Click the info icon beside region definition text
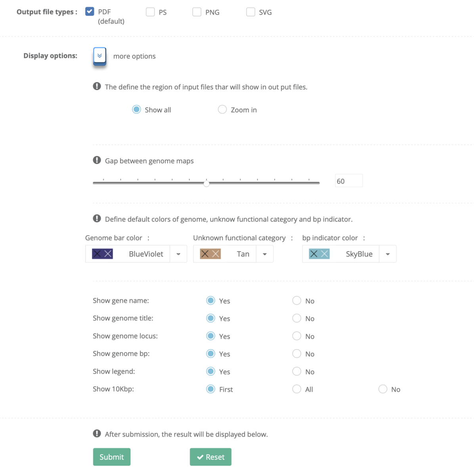Viewport: 474px width, 476px height. coord(97,86)
